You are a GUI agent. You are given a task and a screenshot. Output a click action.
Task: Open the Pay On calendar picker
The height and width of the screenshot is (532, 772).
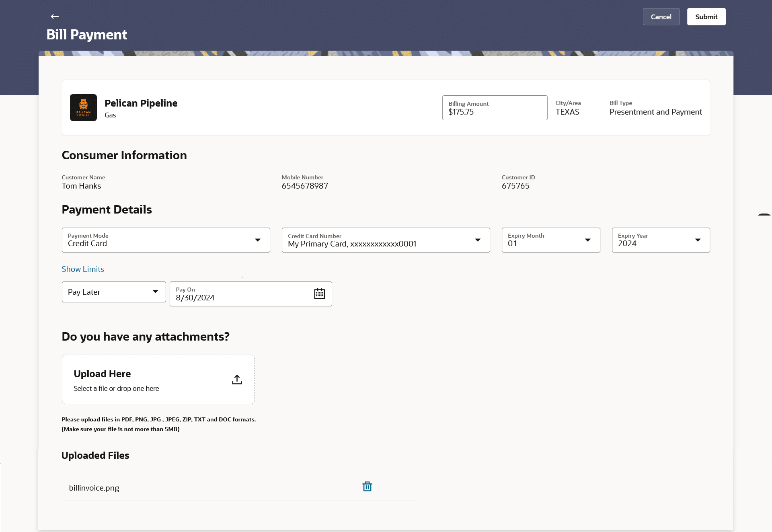[x=319, y=294]
